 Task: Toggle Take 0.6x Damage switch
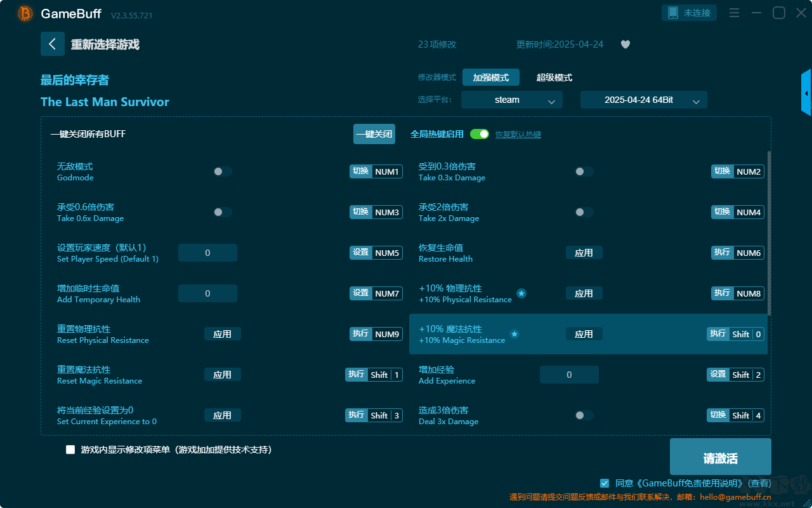tap(223, 212)
